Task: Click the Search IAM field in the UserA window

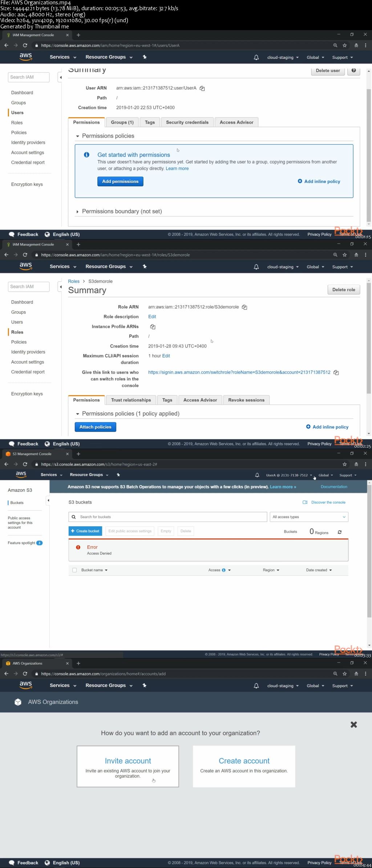Action: tap(29, 77)
